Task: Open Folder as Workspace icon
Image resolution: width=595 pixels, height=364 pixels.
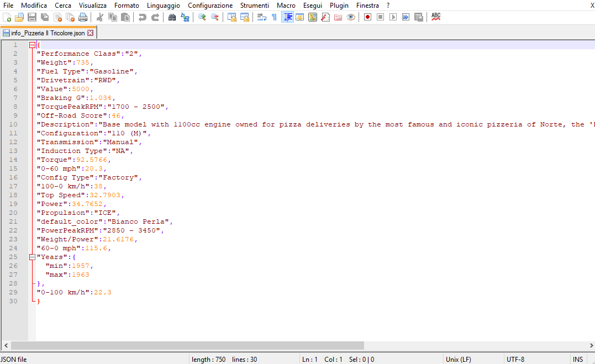Action: tap(338, 17)
